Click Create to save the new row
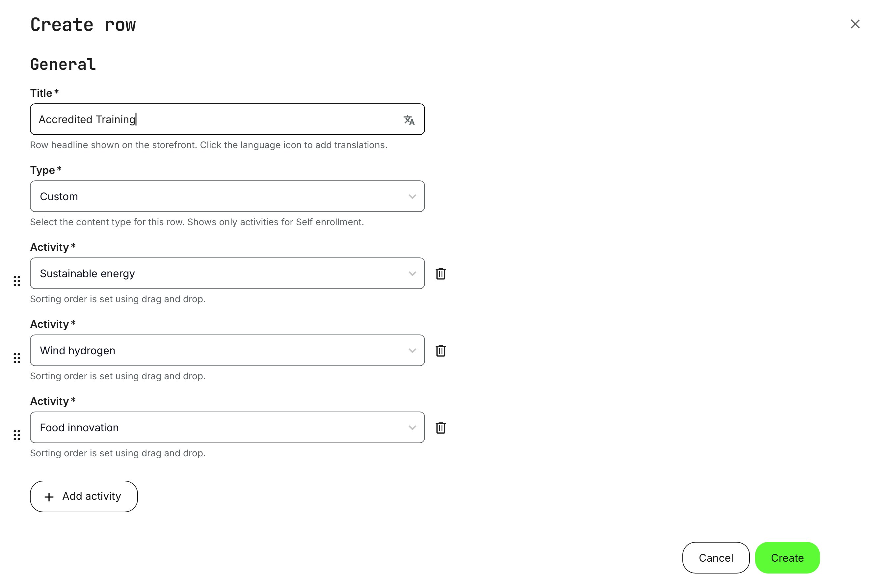 pos(787,558)
